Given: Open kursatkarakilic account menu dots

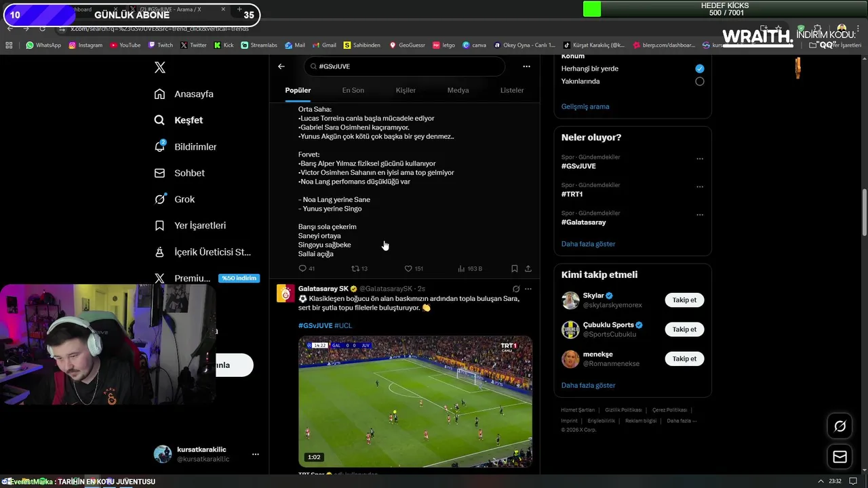Looking at the screenshot, I should click(255, 454).
